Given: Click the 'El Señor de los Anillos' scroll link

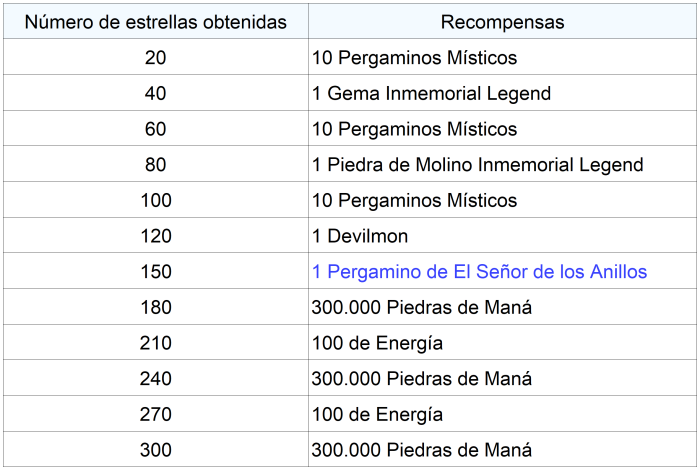Looking at the screenshot, I should [479, 271].
